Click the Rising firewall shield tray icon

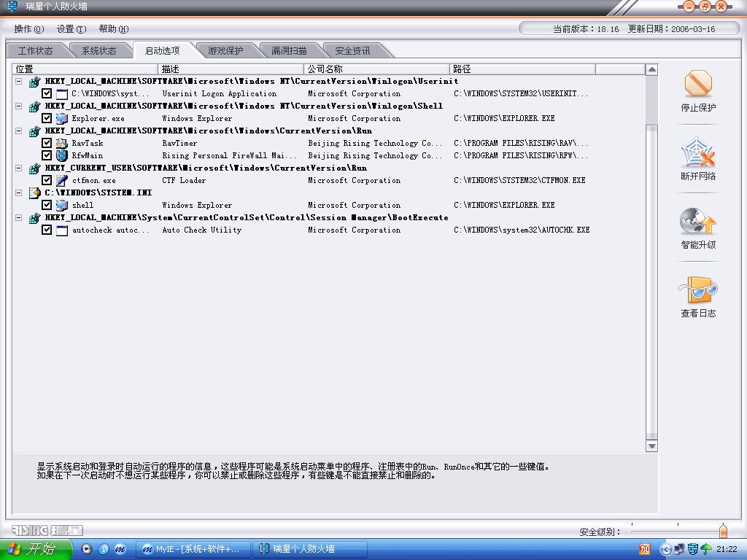click(x=693, y=549)
